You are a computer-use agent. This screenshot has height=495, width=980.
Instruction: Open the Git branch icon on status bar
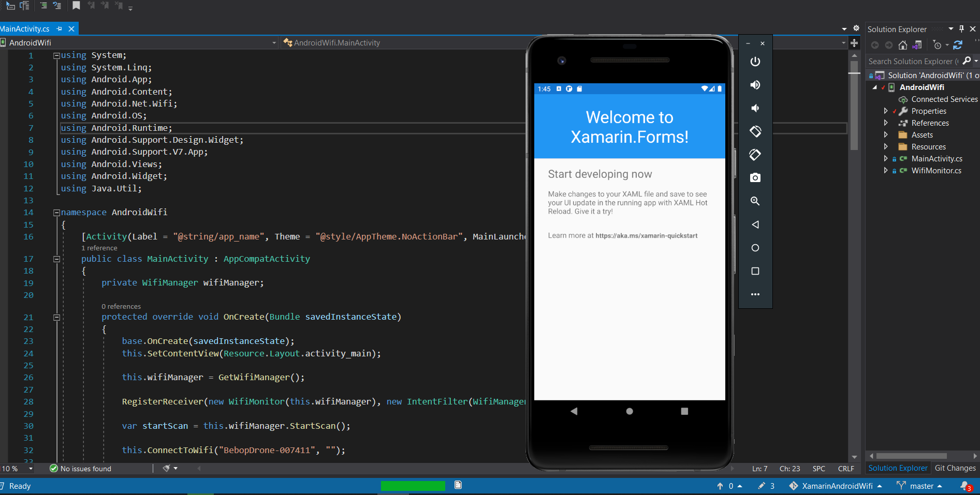[901, 486]
